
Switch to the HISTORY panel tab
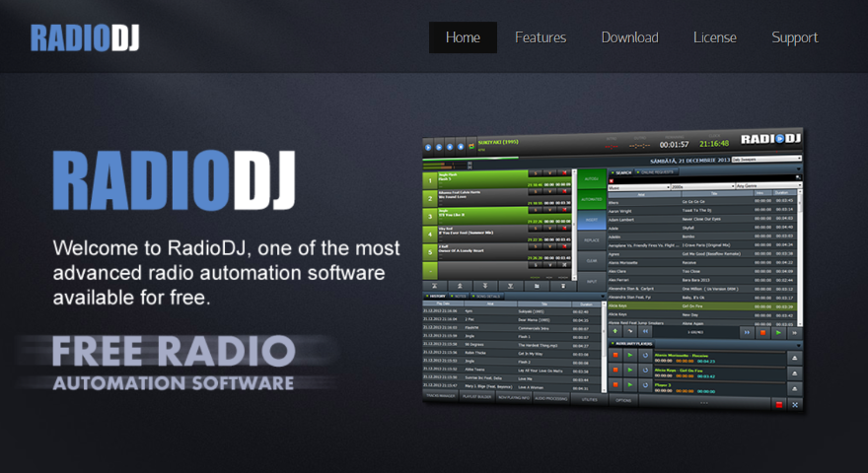click(436, 296)
